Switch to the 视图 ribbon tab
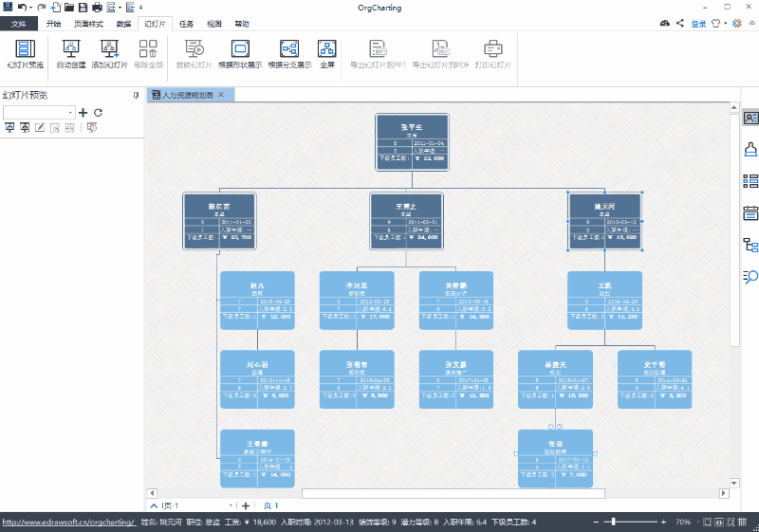Image resolution: width=759 pixels, height=532 pixels. pos(214,24)
